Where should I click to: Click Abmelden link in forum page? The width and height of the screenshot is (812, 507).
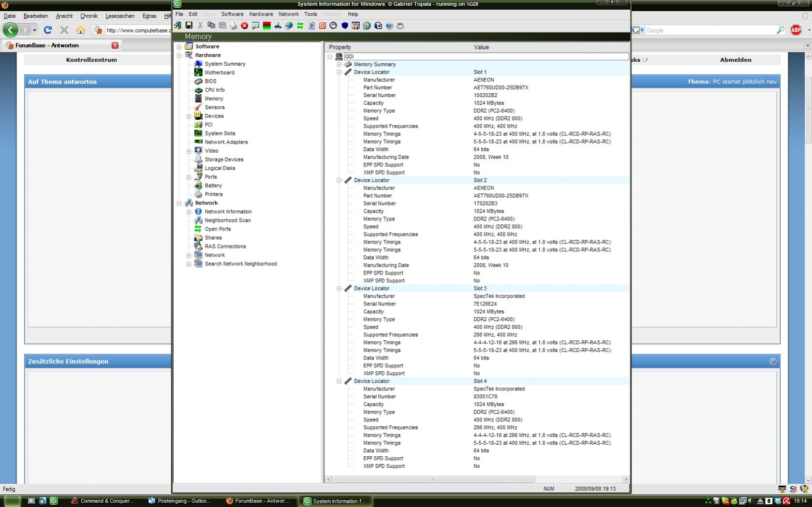pos(736,60)
